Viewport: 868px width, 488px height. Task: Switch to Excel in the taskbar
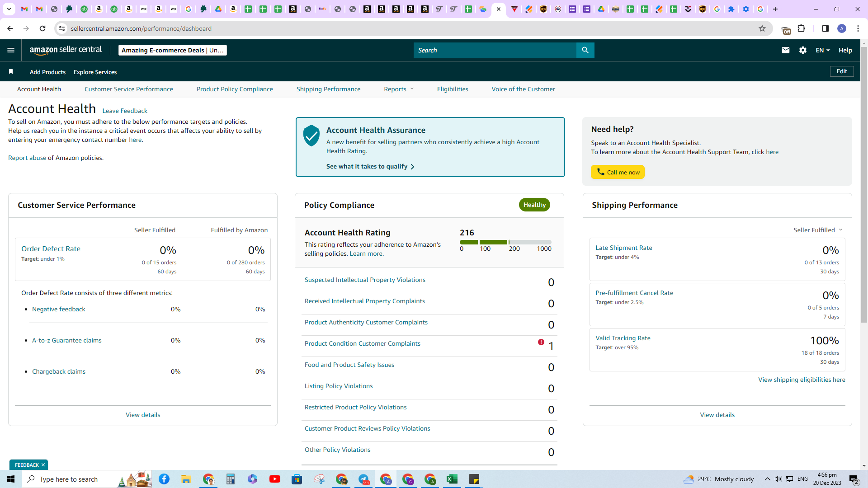coord(452,479)
